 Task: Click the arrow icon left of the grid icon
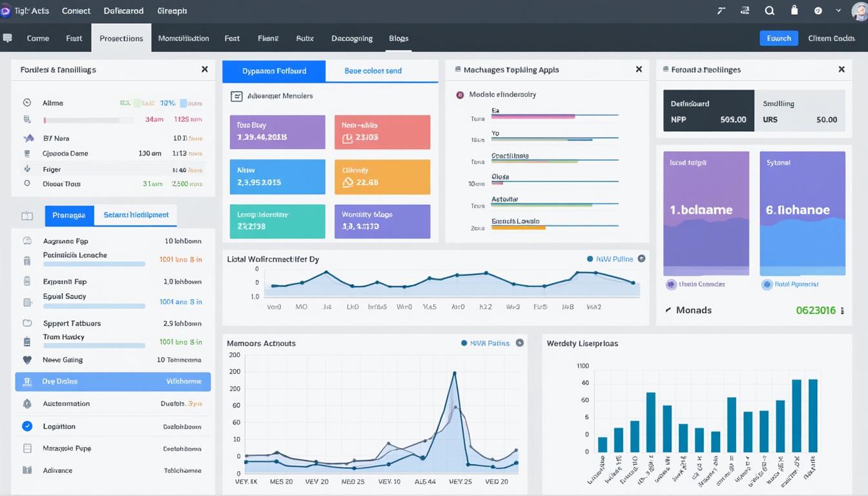click(721, 11)
